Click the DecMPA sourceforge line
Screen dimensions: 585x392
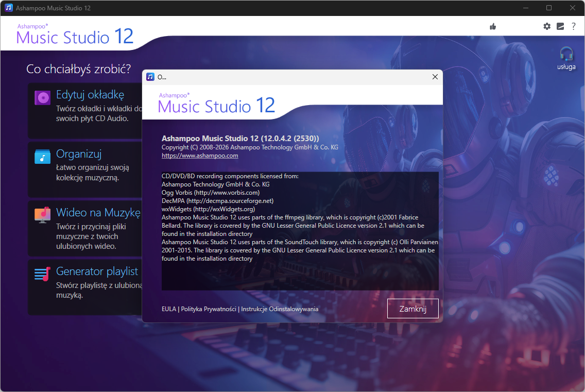217,201
